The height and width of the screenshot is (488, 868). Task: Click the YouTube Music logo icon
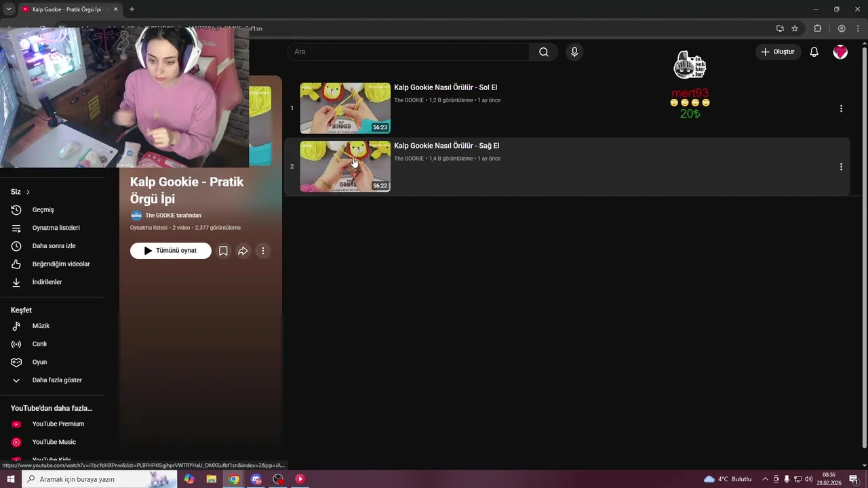16,442
